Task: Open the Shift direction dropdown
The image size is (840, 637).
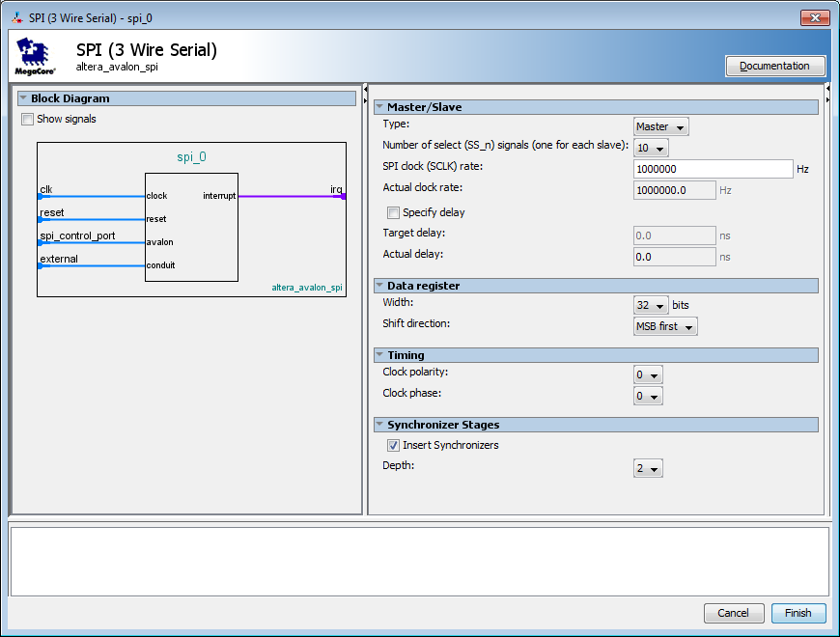Action: point(665,326)
